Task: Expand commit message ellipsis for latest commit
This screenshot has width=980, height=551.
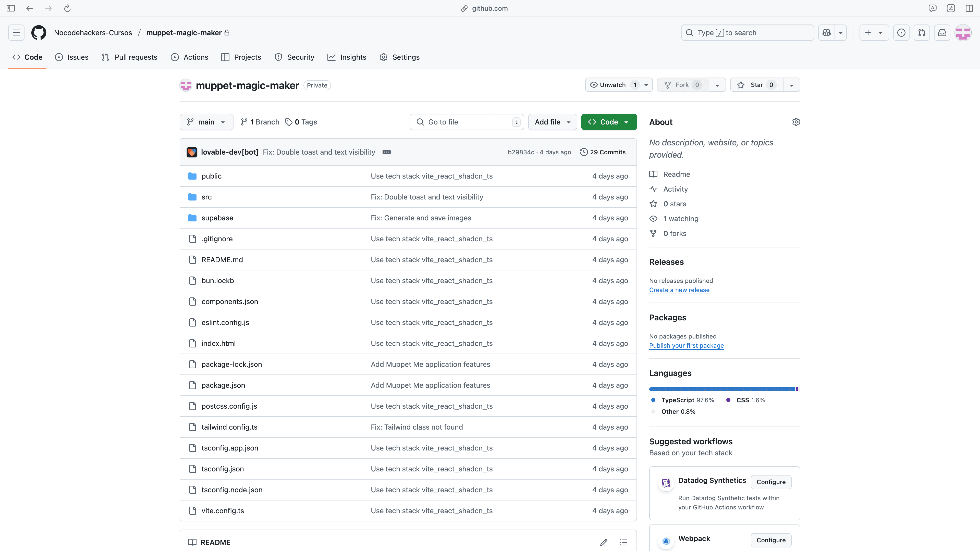Action: point(387,152)
